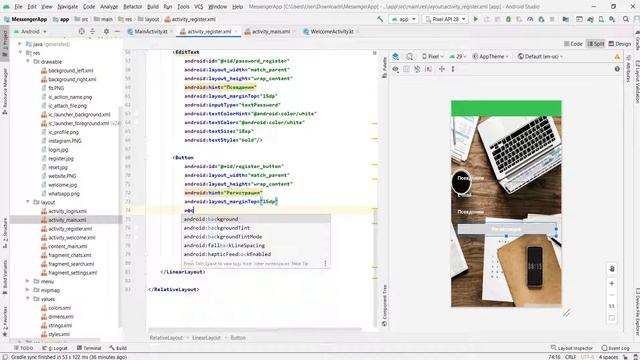The height and width of the screenshot is (360, 640).
Task: Click the pack/align crosshair icon
Action: (x=442, y=69)
